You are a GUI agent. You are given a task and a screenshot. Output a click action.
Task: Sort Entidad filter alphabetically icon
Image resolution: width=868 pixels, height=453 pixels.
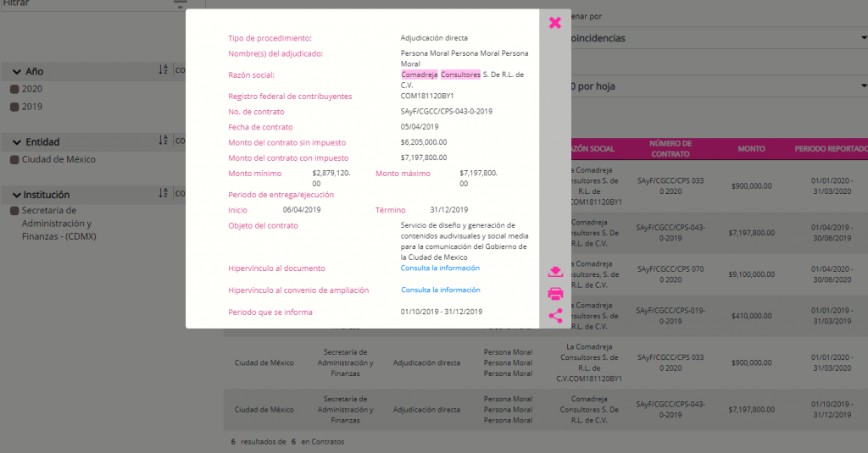164,141
